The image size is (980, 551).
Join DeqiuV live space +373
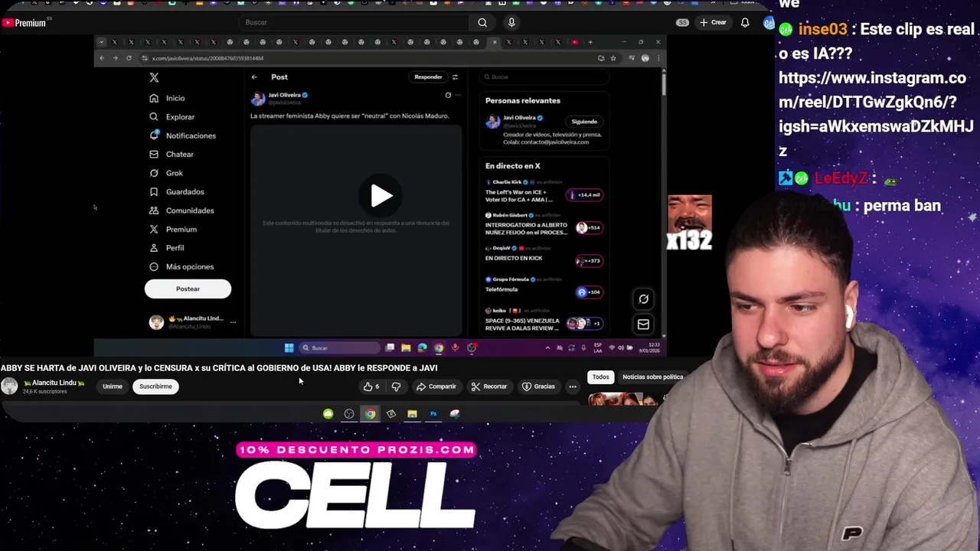click(x=589, y=261)
